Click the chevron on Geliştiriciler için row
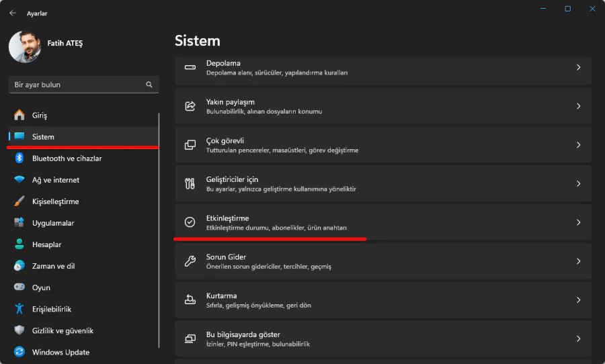 [x=578, y=183]
